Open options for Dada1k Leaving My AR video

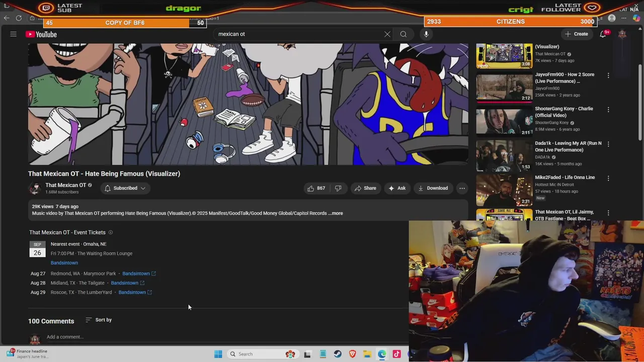pos(608,144)
